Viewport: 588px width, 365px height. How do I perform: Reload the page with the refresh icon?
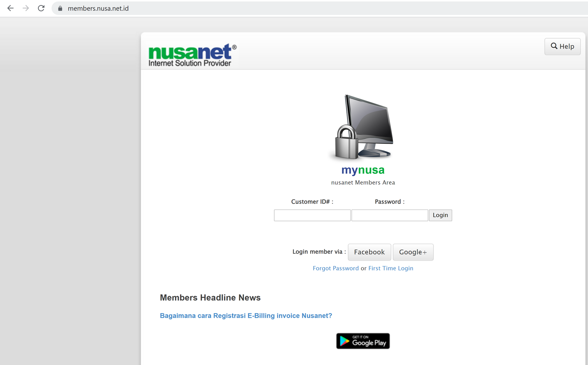tap(41, 8)
